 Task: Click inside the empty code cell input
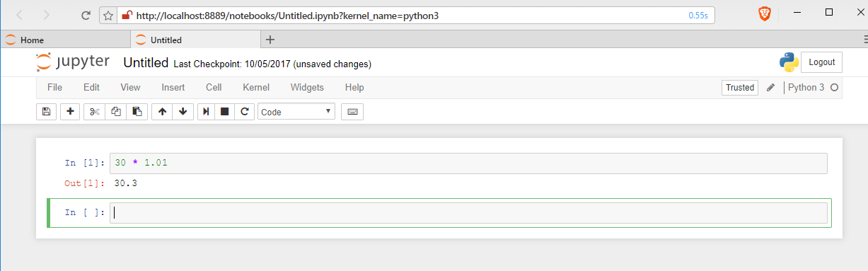tap(468, 213)
